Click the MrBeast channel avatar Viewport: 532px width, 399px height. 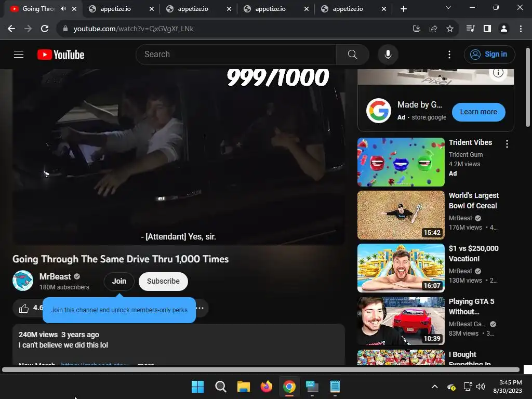pyautogui.click(x=23, y=281)
